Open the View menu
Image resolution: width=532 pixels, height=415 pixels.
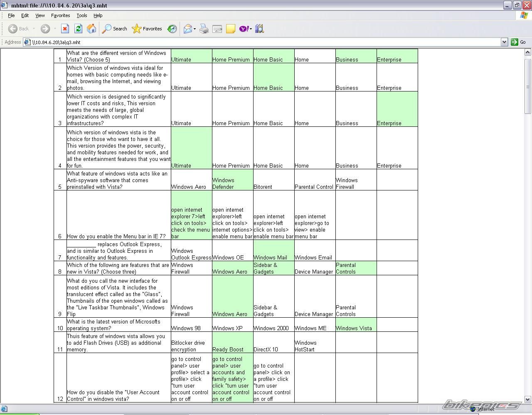pos(40,15)
